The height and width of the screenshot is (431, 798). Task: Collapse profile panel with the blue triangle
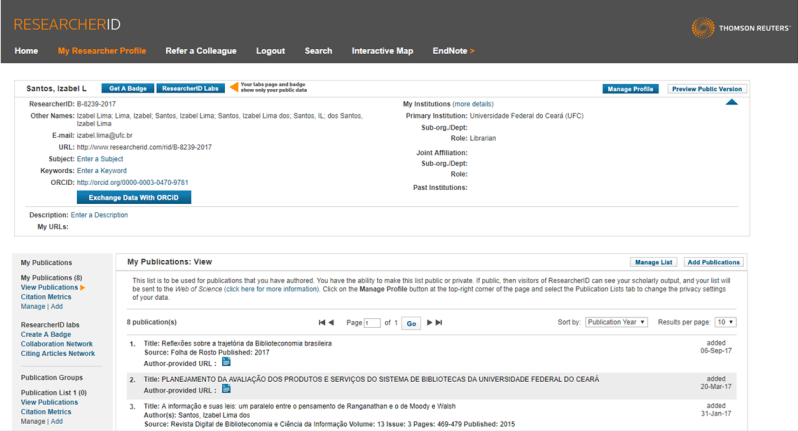[x=731, y=102]
